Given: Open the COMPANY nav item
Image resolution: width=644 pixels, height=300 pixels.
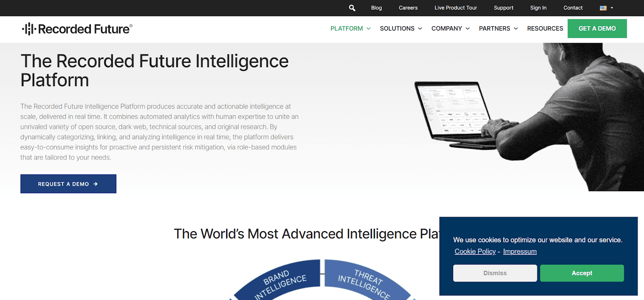Looking at the screenshot, I should (x=446, y=29).
